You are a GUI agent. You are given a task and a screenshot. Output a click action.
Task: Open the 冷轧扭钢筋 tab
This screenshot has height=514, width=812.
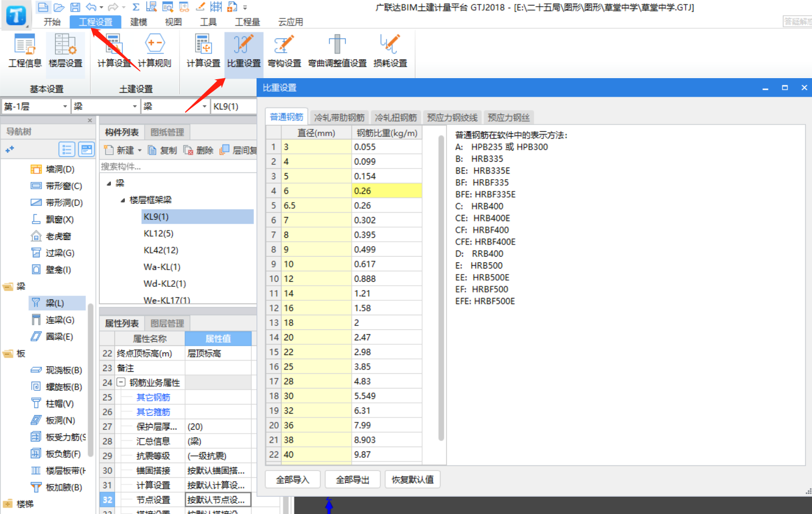[396, 117]
